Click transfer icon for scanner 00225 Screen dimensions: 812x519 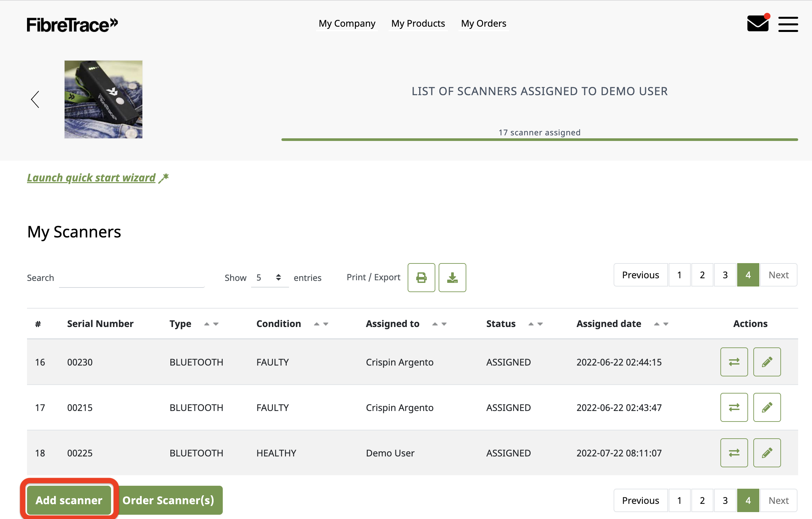point(734,452)
